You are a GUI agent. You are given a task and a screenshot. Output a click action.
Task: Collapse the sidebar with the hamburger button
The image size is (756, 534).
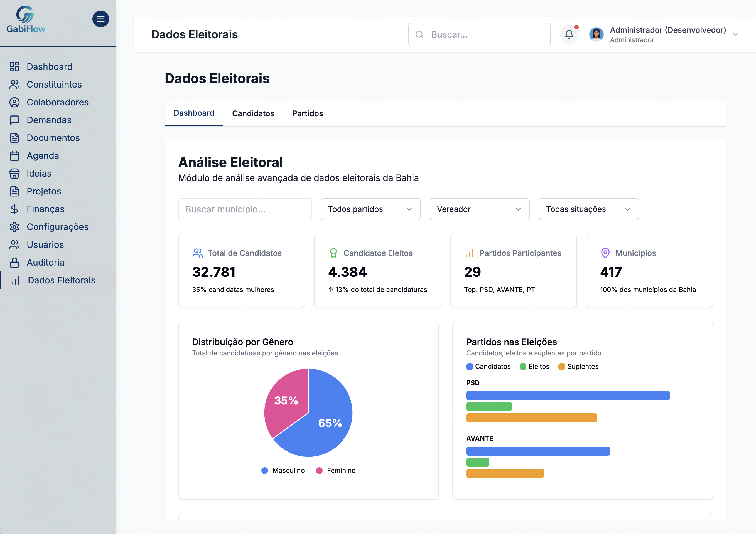(x=101, y=19)
